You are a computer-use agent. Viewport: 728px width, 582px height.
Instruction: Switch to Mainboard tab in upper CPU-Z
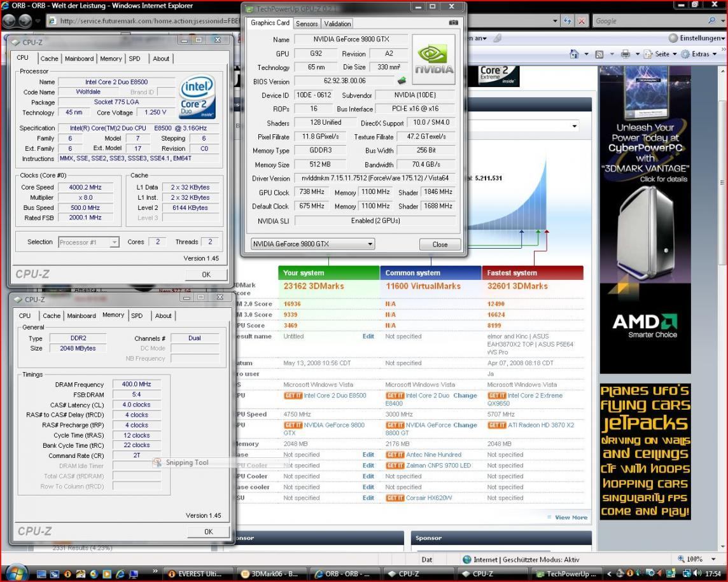79,59
